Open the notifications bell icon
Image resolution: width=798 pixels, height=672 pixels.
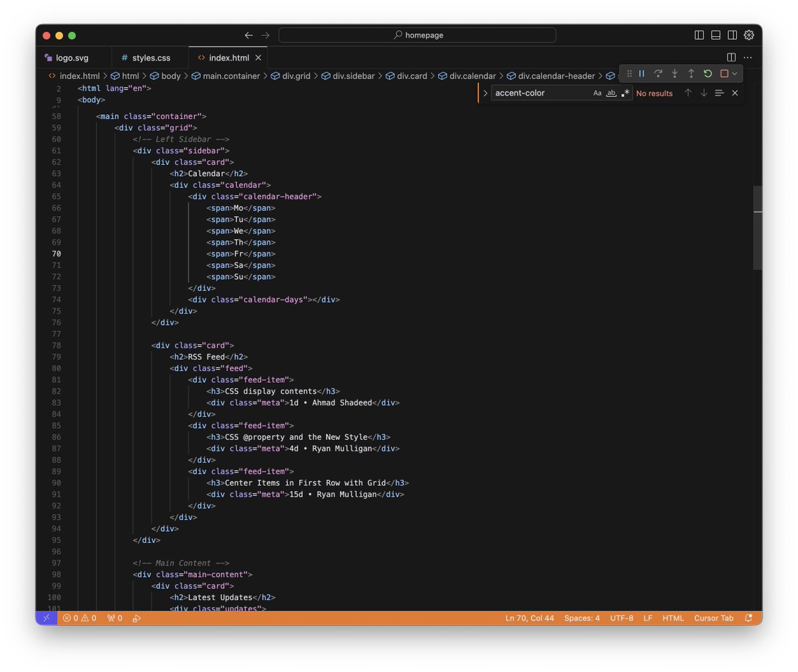(749, 618)
